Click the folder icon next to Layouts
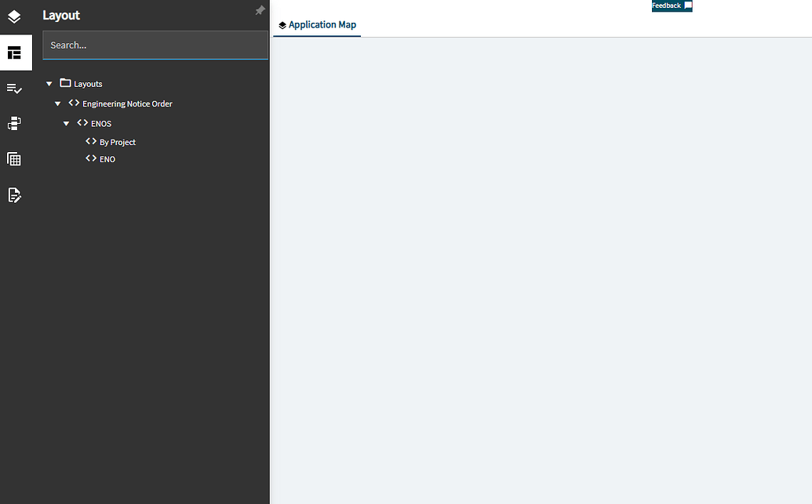Viewport: 812px width, 504px height. 65,82
